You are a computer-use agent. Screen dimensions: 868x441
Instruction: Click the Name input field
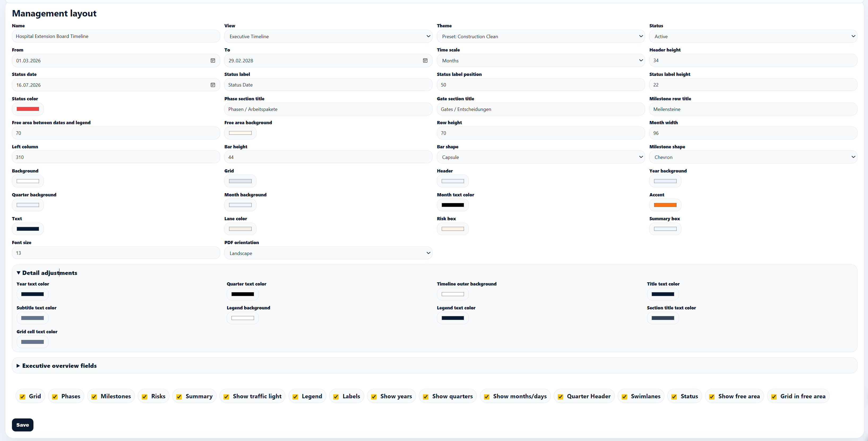point(115,36)
